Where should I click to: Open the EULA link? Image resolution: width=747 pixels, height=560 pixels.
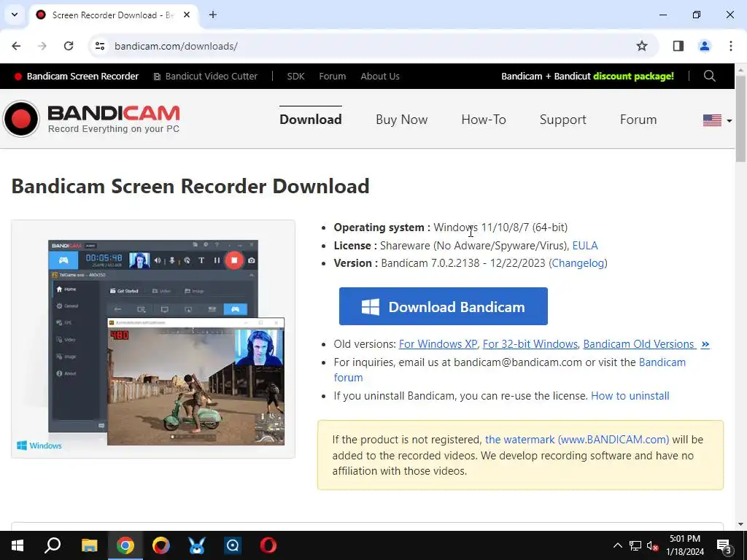click(584, 246)
